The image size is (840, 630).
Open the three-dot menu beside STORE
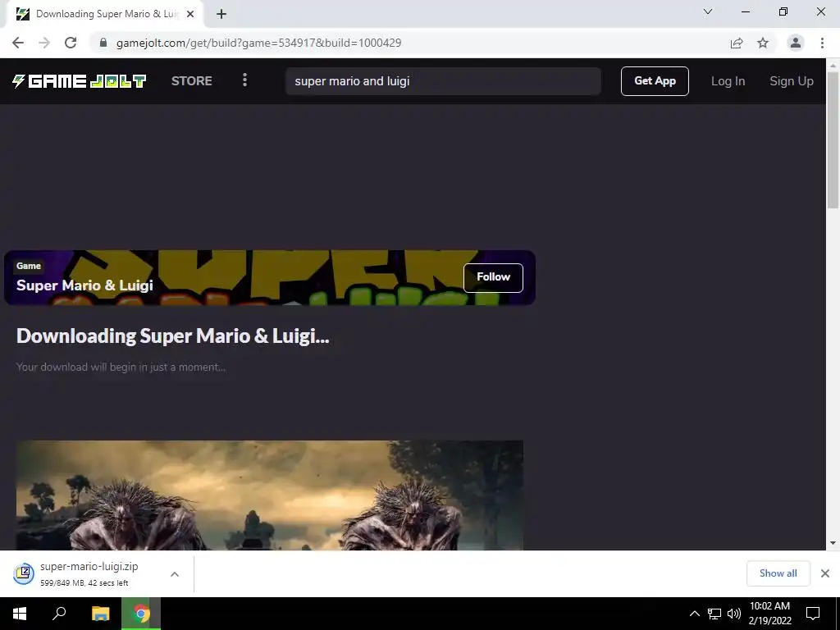[x=244, y=80]
